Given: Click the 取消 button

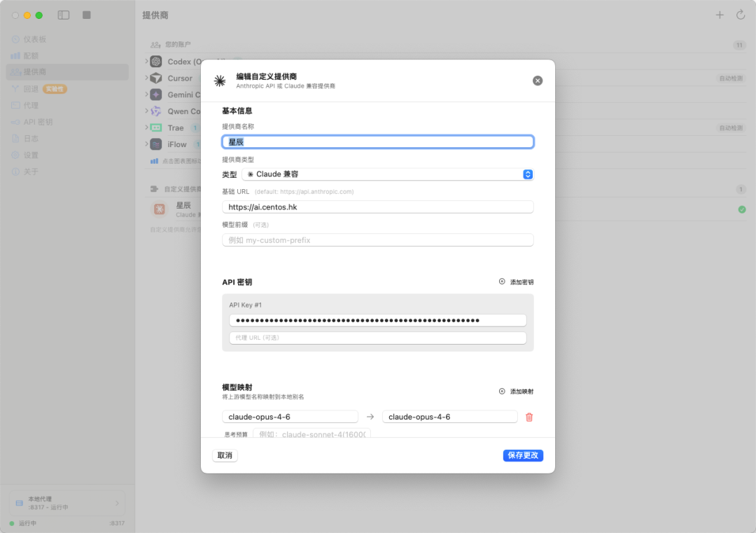Looking at the screenshot, I should pyautogui.click(x=225, y=455).
